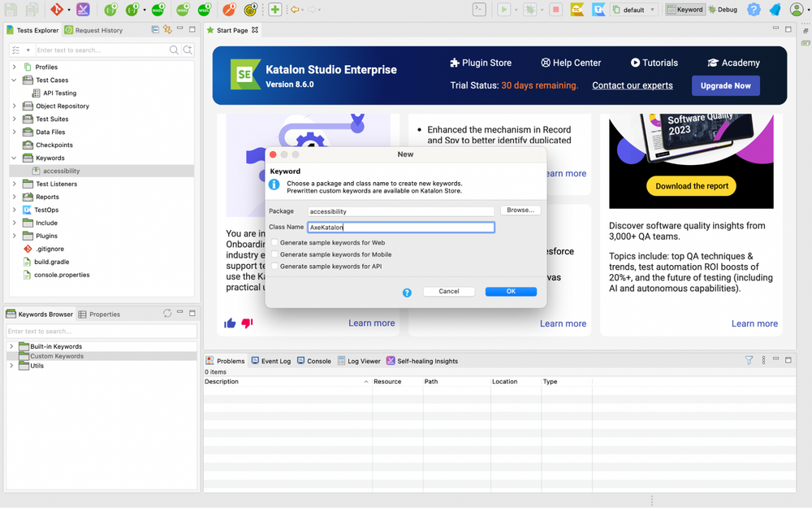Click the notifications bell icon
The image size is (812, 508).
(x=774, y=10)
